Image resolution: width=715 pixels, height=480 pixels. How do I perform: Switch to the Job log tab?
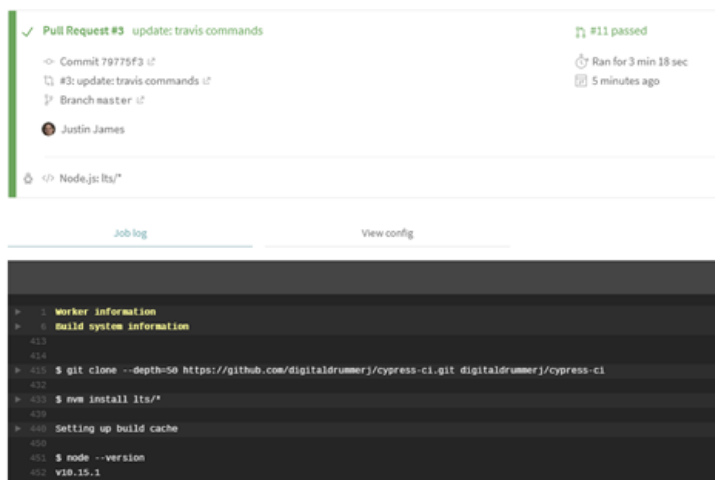coord(130,233)
